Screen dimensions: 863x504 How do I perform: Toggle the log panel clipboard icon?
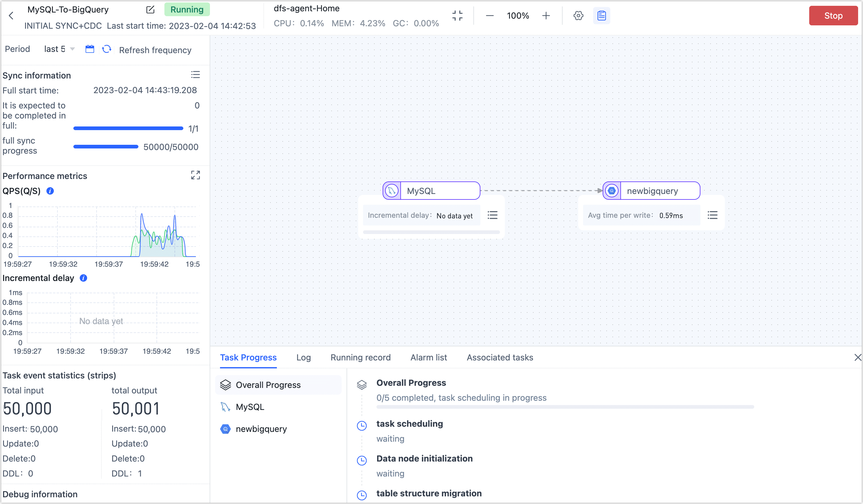[x=601, y=16]
